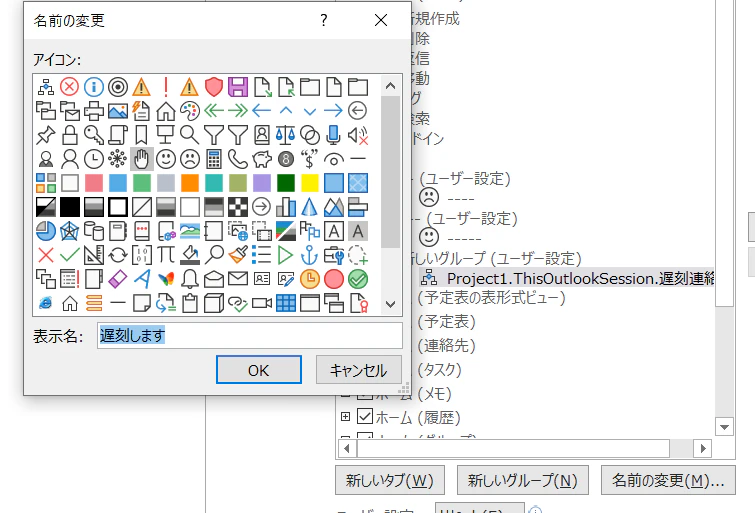Select the piggy bank icon

click(x=262, y=159)
